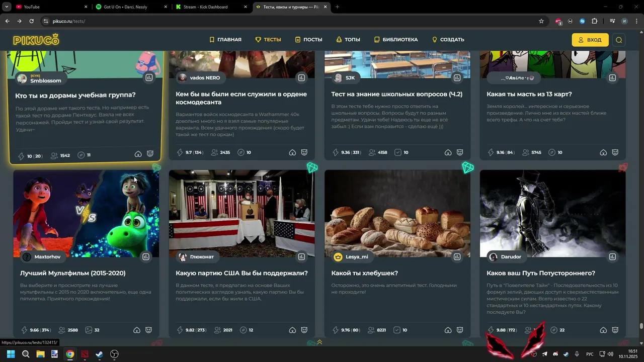Click the page vertical scrollbar thumb
644x362 pixels.
tap(641, 326)
